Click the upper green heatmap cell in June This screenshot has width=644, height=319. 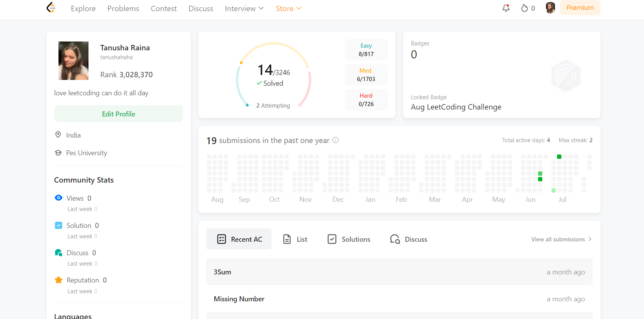coord(540,174)
